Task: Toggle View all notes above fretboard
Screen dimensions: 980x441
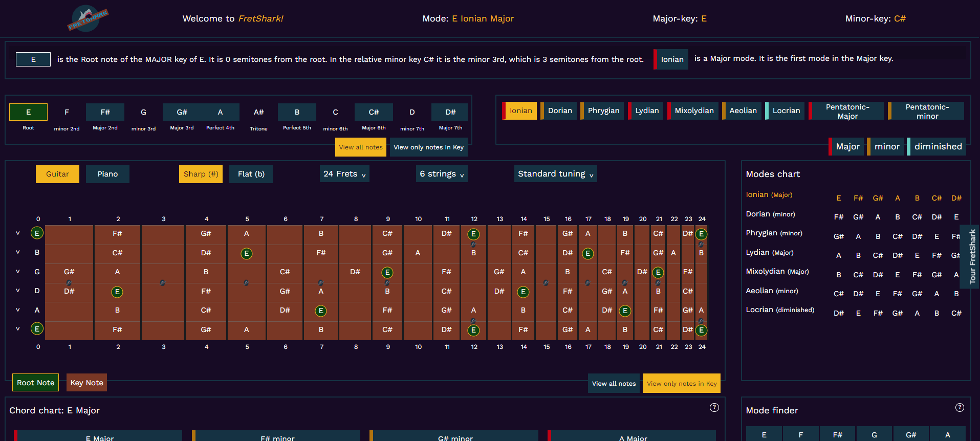Action: [361, 147]
